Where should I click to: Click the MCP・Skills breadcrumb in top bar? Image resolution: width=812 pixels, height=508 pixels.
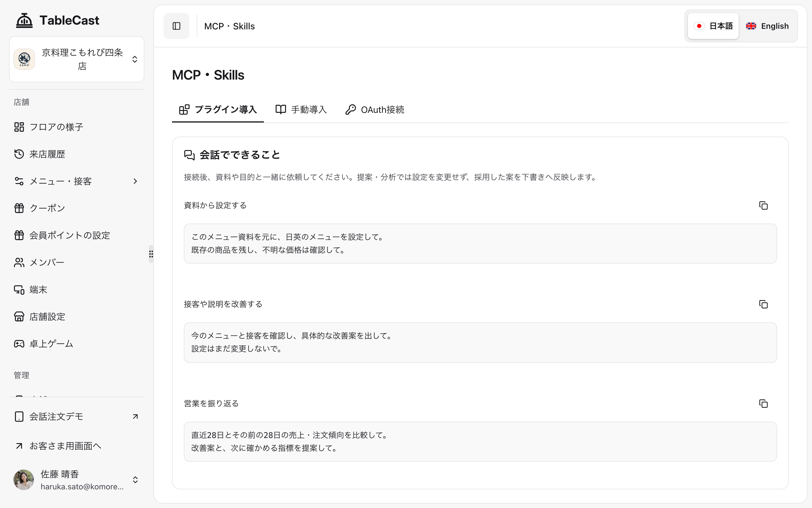pyautogui.click(x=230, y=26)
